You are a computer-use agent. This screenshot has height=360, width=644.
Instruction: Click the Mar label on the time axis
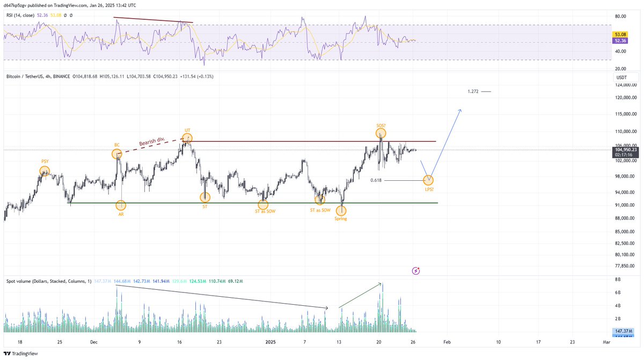(x=606, y=341)
